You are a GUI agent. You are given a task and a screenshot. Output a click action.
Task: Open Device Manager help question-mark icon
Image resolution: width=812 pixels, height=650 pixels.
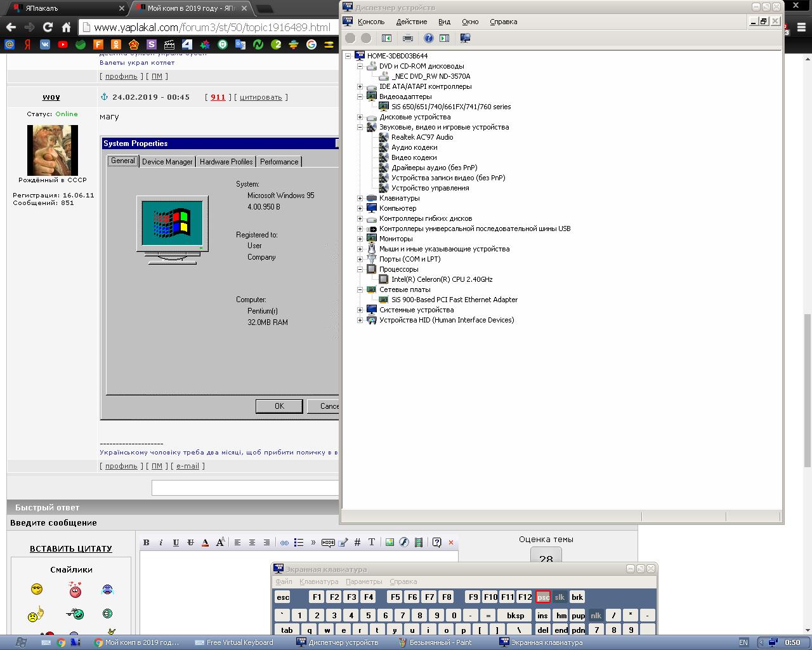(x=429, y=38)
